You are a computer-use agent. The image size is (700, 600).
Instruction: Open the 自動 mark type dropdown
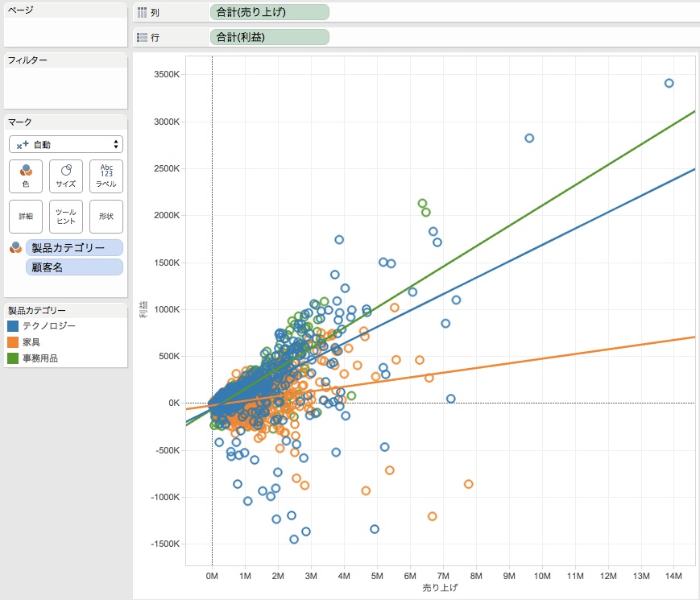pyautogui.click(x=66, y=144)
